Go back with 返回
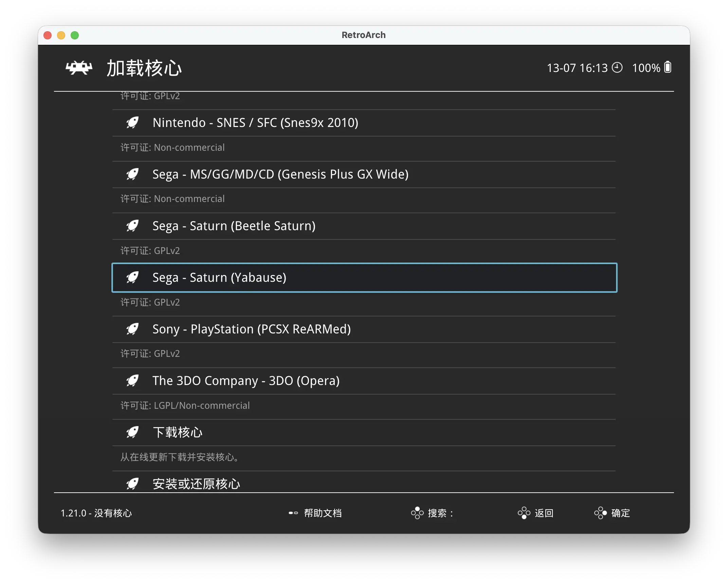This screenshot has height=584, width=728. coord(544,513)
